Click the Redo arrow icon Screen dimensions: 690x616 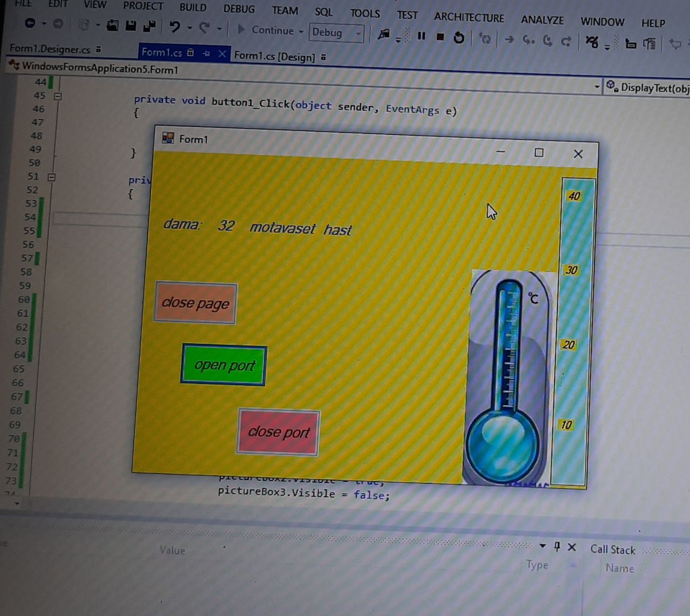point(204,28)
